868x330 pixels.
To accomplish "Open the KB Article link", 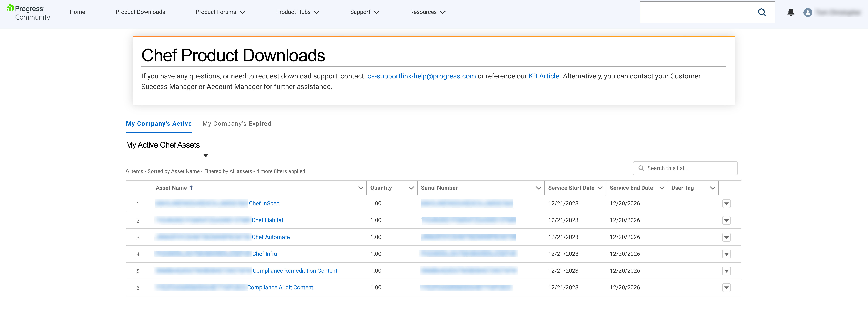I will 544,76.
